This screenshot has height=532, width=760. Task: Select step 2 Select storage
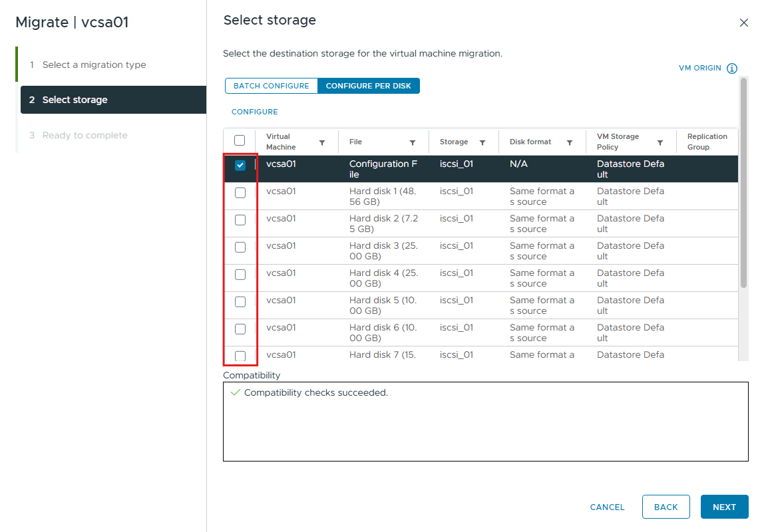[113, 100]
